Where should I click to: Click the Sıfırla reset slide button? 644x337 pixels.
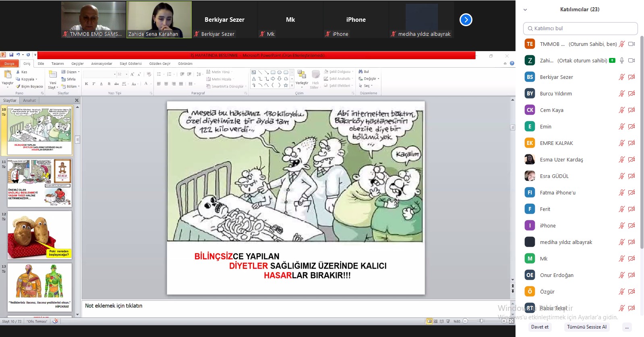[68, 79]
